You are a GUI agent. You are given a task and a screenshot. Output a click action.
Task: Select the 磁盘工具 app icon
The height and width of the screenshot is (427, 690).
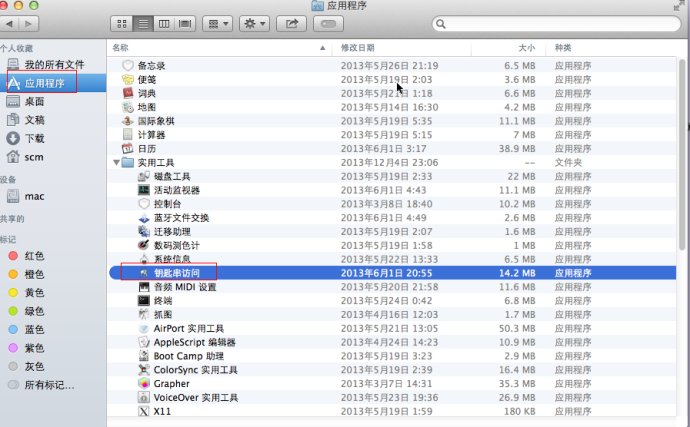point(144,176)
